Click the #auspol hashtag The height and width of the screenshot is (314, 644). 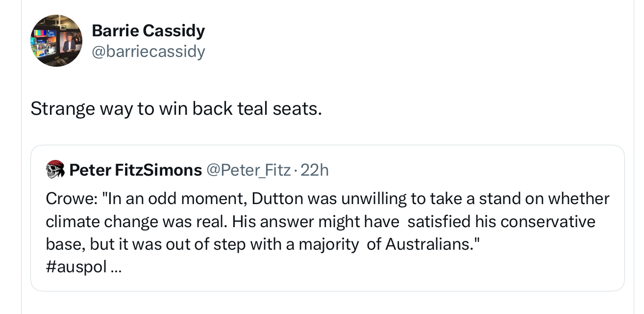coord(76,267)
